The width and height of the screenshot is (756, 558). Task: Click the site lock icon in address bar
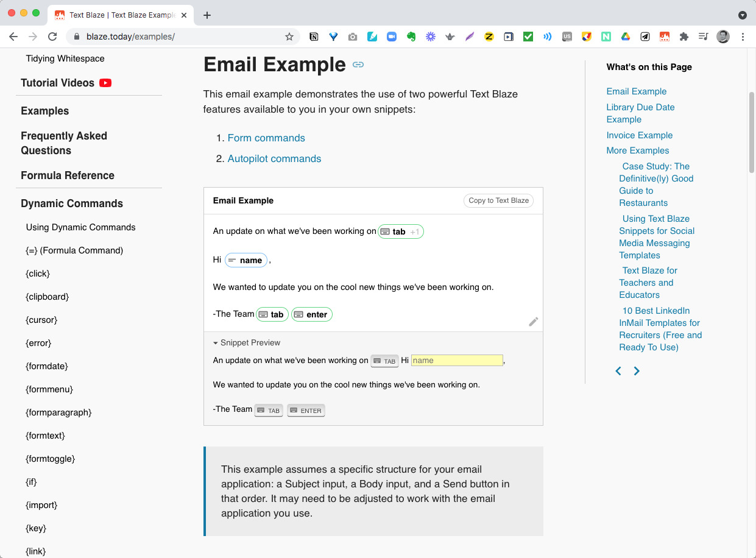pyautogui.click(x=77, y=37)
